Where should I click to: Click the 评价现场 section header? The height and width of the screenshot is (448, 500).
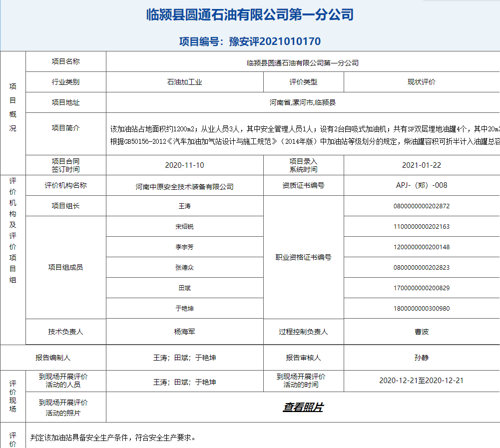click(x=13, y=396)
